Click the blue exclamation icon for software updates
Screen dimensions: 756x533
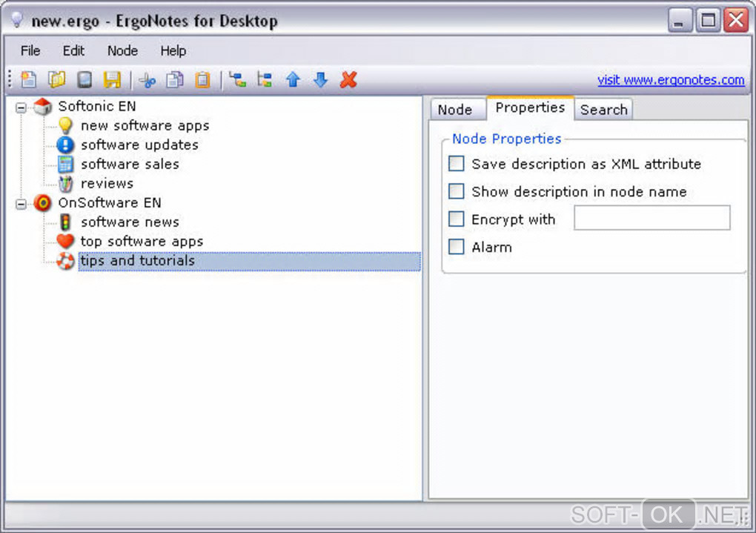pyautogui.click(x=65, y=145)
